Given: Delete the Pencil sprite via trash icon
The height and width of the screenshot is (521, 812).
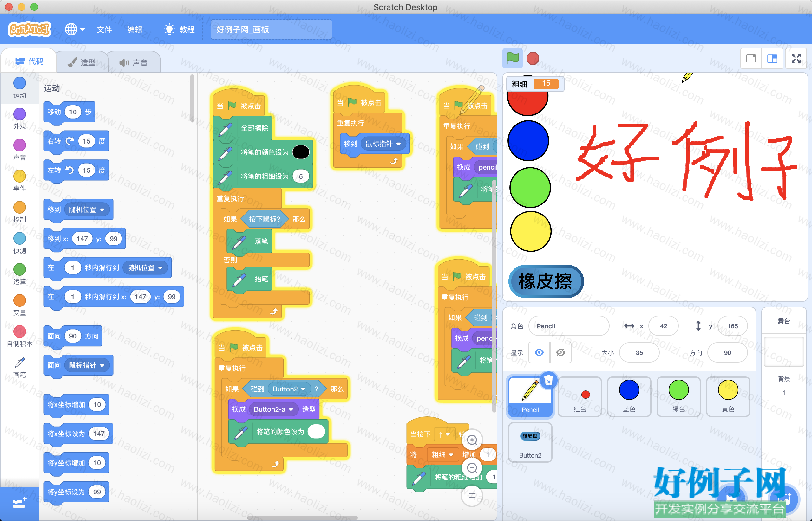Looking at the screenshot, I should [x=548, y=381].
